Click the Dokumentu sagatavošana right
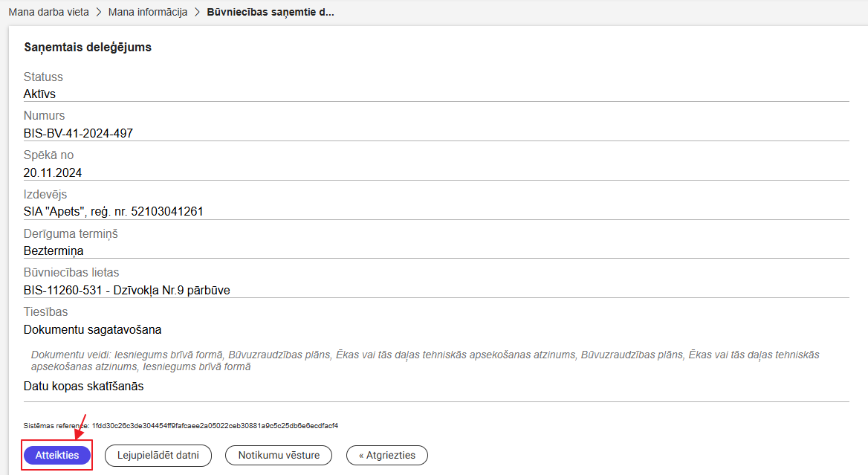This screenshot has width=868, height=475. coord(92,329)
